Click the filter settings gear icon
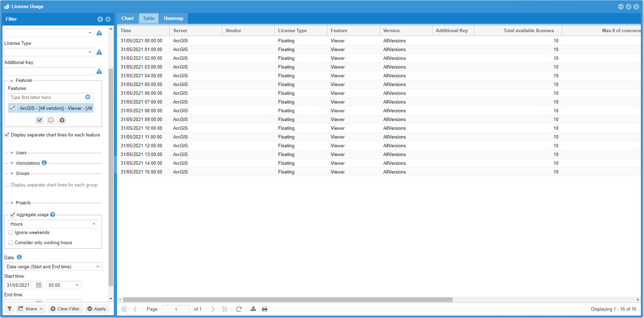This screenshot has width=644, height=318. [x=108, y=19]
